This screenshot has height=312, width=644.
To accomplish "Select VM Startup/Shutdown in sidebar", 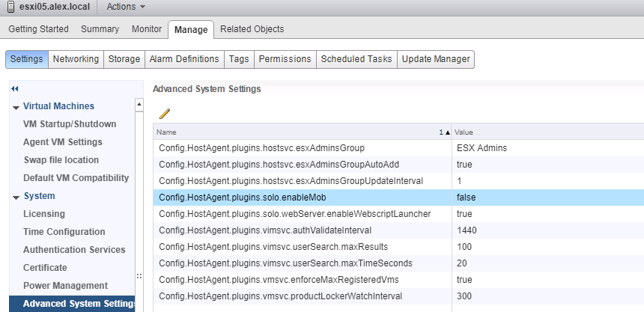I will click(x=70, y=124).
